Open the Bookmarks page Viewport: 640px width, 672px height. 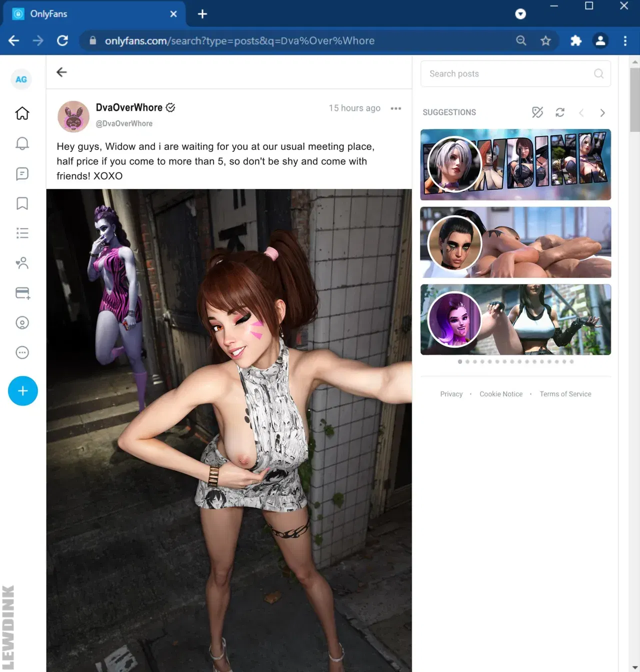point(22,203)
